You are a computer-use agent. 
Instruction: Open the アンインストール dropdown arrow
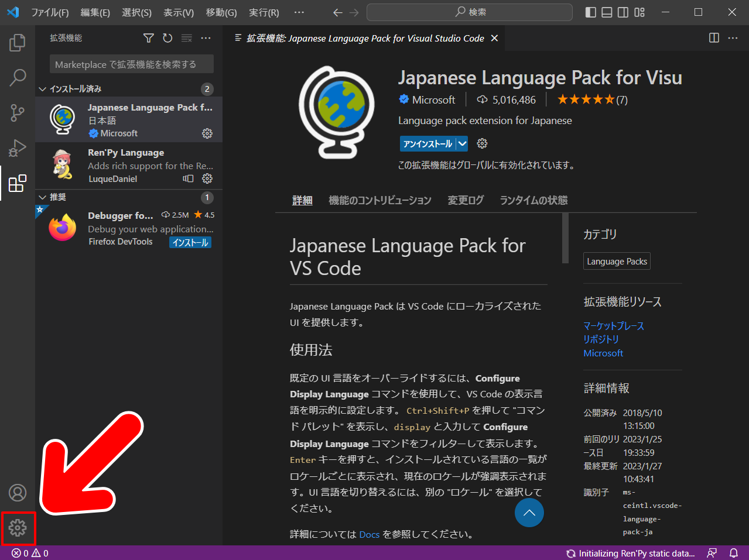pos(463,143)
